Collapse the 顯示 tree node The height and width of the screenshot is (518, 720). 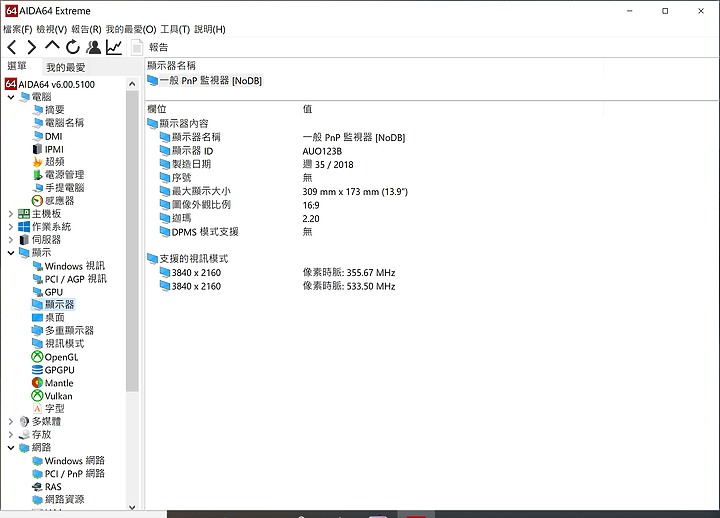11,253
